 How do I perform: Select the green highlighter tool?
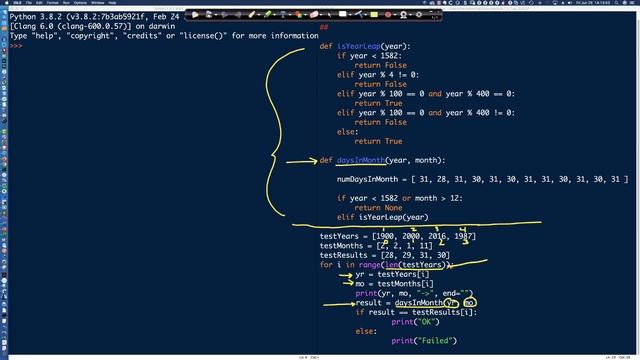[267, 15]
